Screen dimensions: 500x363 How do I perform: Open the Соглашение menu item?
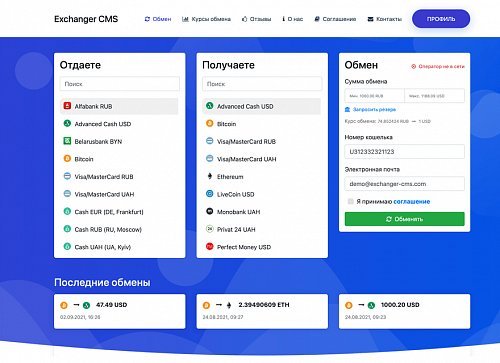click(335, 19)
